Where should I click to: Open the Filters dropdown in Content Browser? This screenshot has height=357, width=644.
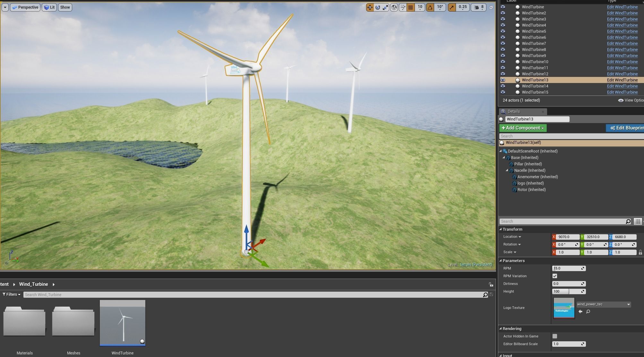12,295
